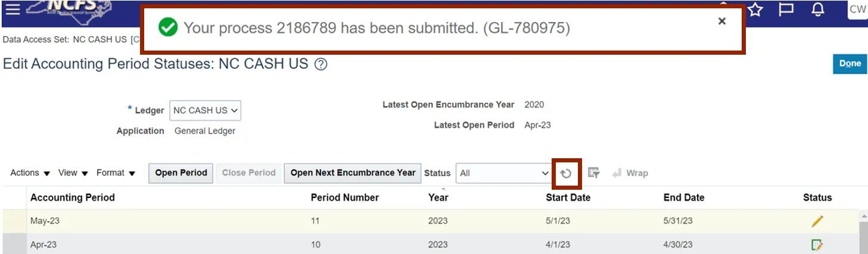868x254 pixels.
Task: Open the watchlist flag icon
Action: pyautogui.click(x=786, y=10)
